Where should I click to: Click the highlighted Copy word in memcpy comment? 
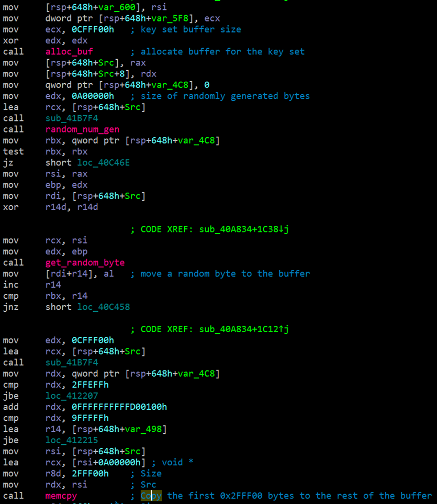(x=151, y=496)
